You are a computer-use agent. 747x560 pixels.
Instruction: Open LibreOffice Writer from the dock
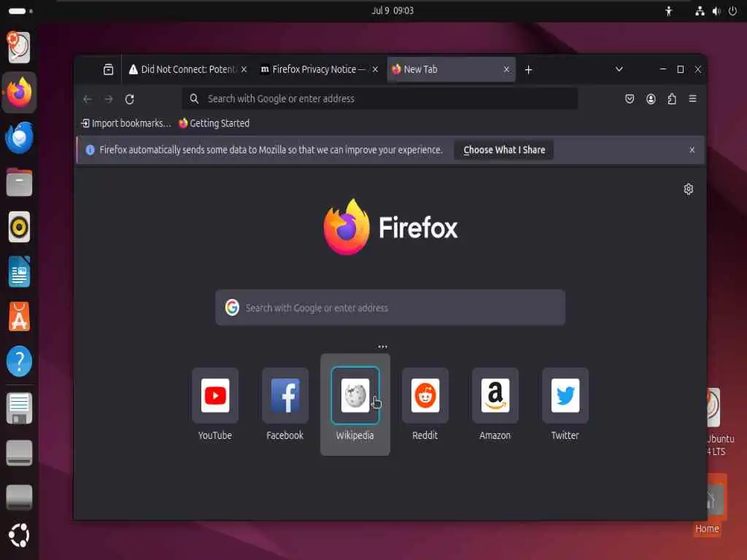coord(19,272)
